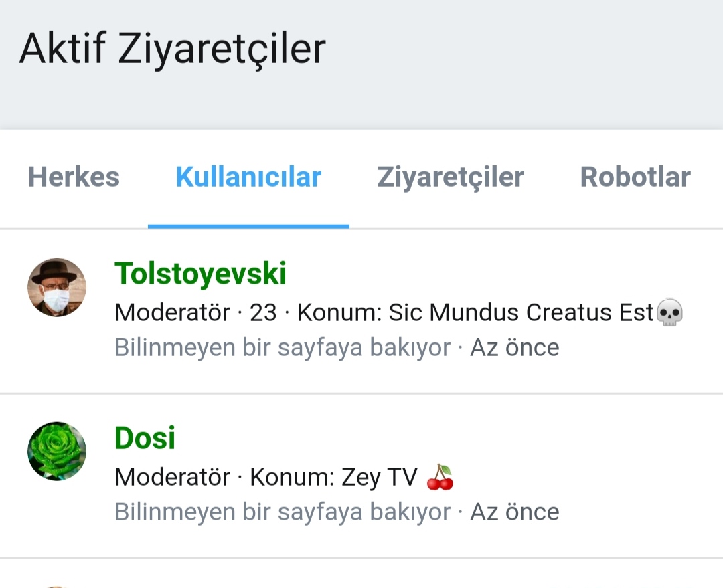Image resolution: width=723 pixels, height=588 pixels.
Task: Select the Kullanıcılar tab
Action: (x=248, y=177)
